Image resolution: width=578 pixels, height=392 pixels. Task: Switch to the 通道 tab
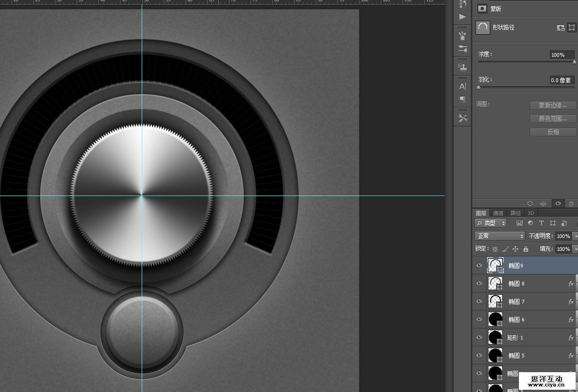coord(498,213)
